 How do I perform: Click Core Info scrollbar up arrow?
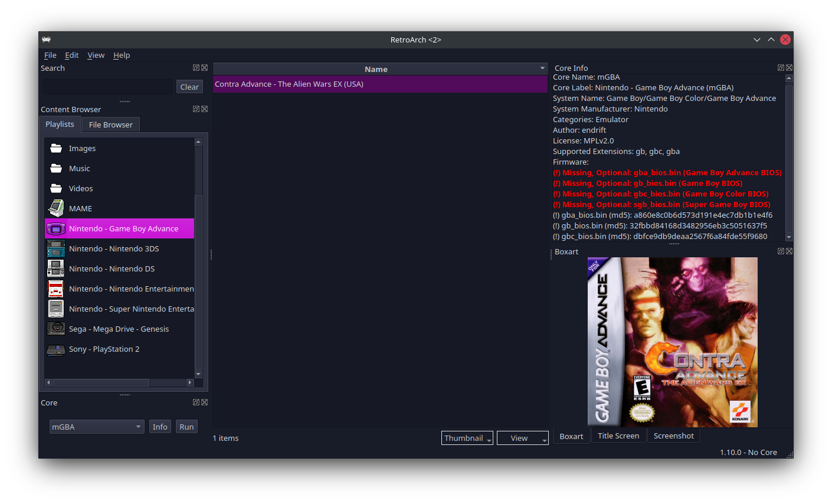click(x=789, y=78)
